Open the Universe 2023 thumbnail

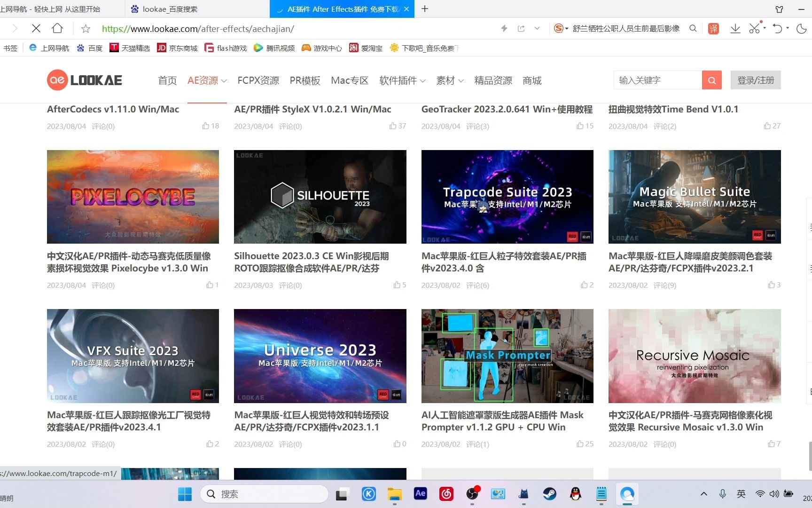click(x=320, y=356)
